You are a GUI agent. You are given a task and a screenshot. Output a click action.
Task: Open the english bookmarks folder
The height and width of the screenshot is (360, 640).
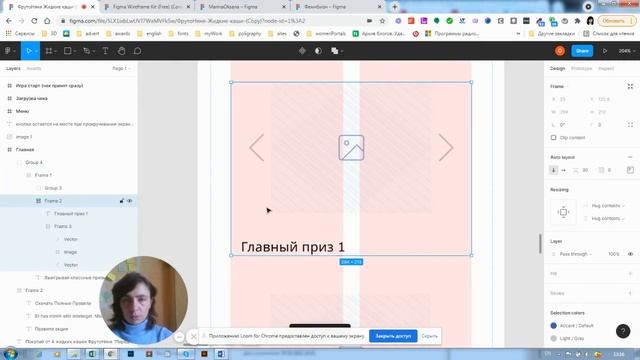150,33
